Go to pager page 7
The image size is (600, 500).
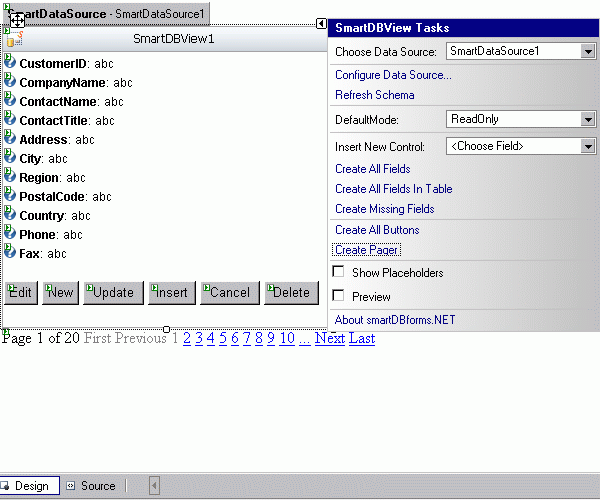(247, 338)
